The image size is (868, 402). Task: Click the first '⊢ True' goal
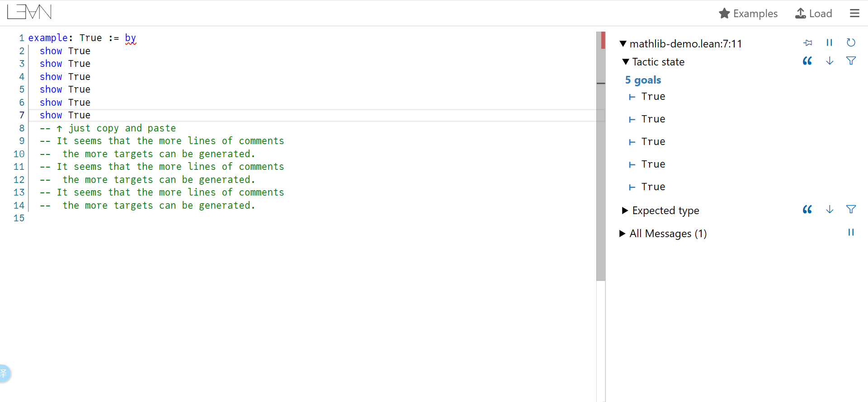pos(647,97)
